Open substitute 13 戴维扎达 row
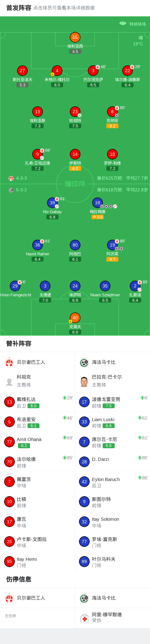The height and width of the screenshot is (644, 150). (38, 402)
